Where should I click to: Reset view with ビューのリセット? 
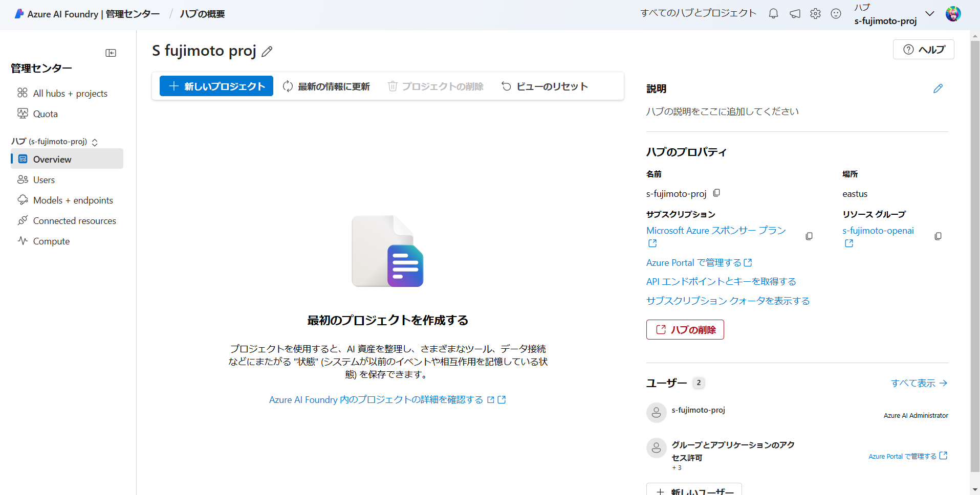pyautogui.click(x=545, y=86)
